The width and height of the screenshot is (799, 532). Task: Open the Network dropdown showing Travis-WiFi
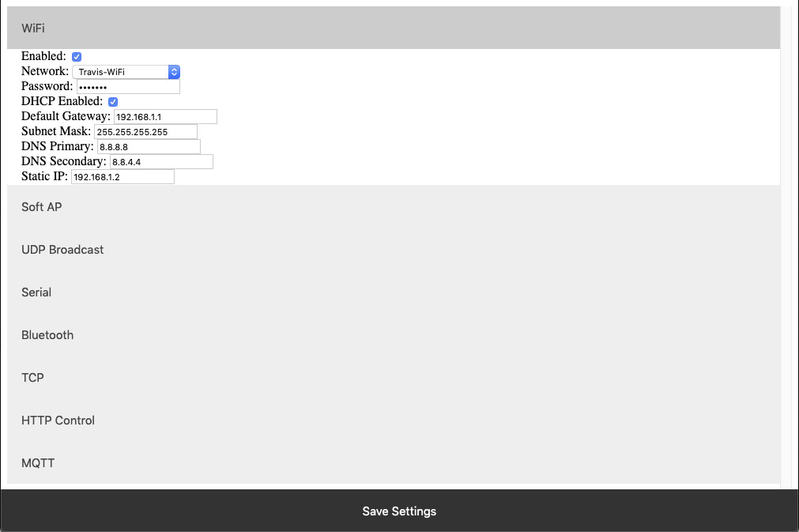click(x=126, y=72)
